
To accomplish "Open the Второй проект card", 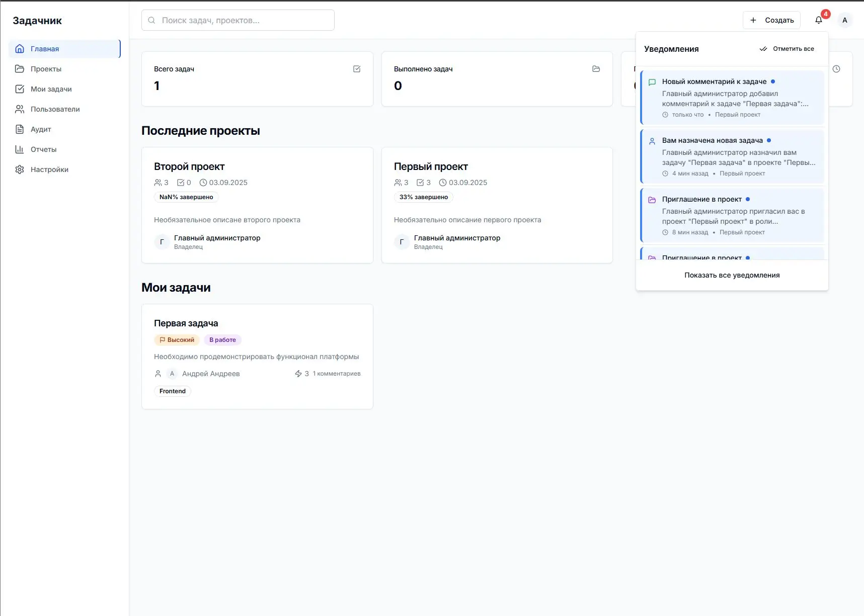I will [257, 205].
